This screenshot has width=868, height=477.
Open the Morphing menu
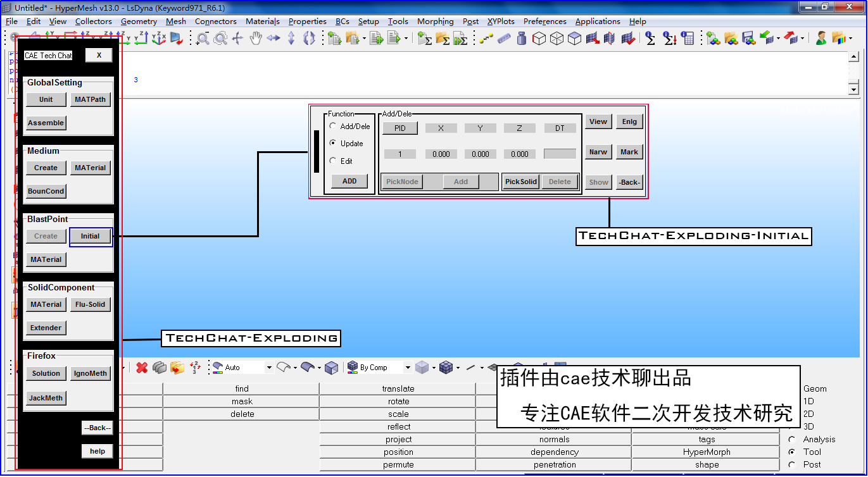pos(435,22)
